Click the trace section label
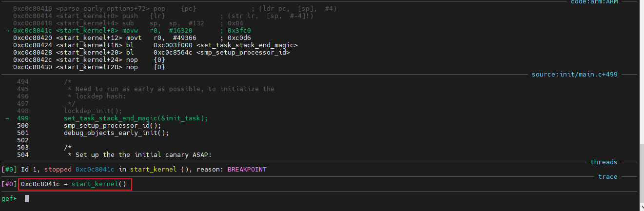The width and height of the screenshot is (644, 211). coord(607,176)
